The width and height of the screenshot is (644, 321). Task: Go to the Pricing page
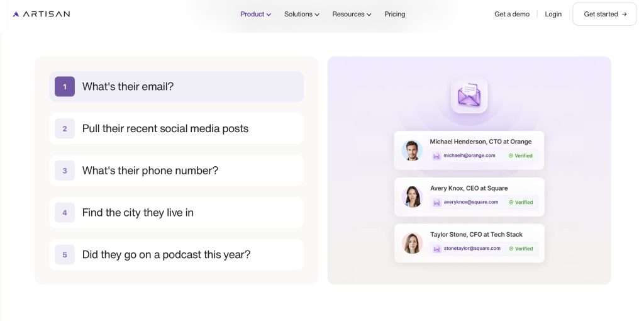(395, 14)
